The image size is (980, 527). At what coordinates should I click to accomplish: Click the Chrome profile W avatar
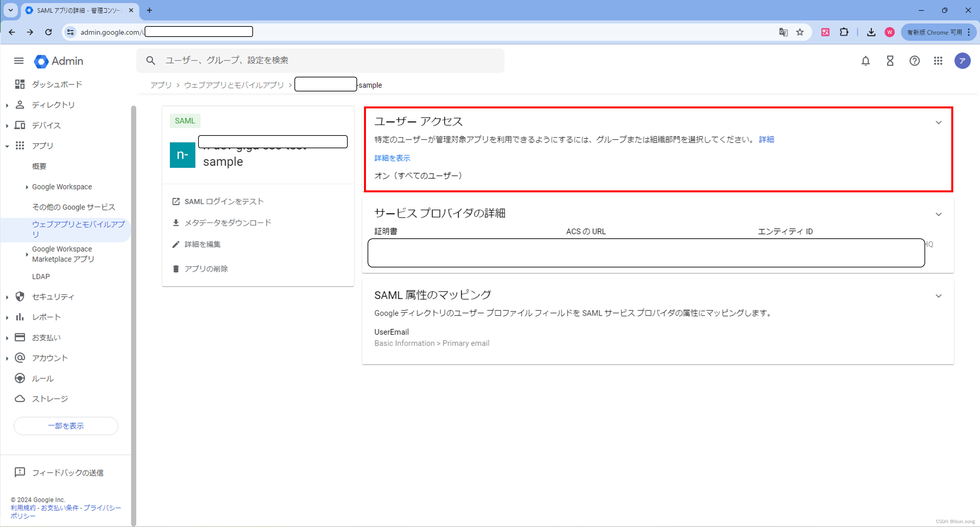click(890, 32)
